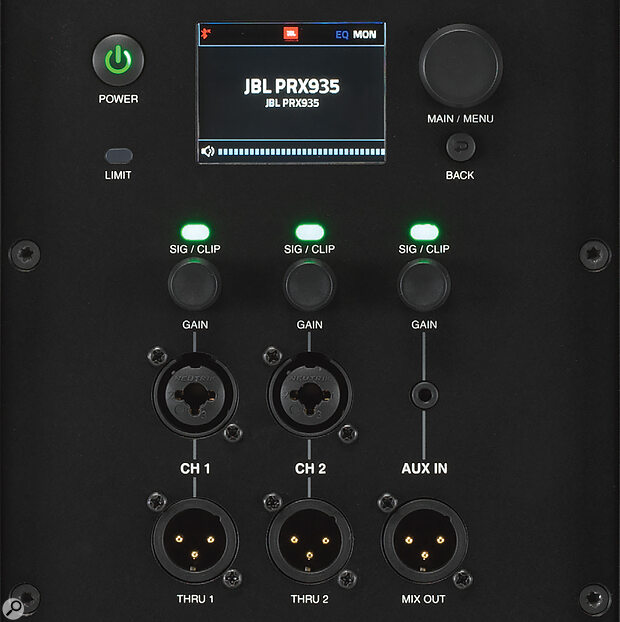Screen dimensions: 620x622
Task: Select the EQ label on the display
Action: (342, 35)
